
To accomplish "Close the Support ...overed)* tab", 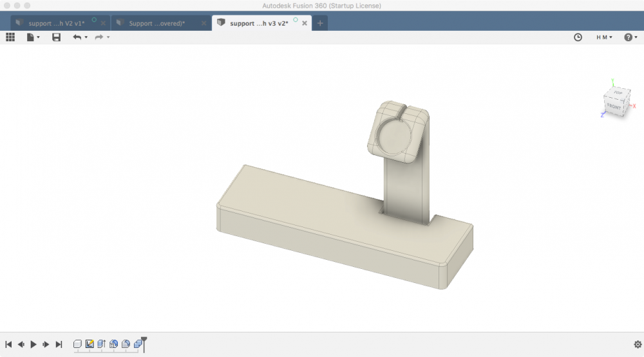I will pos(204,23).
